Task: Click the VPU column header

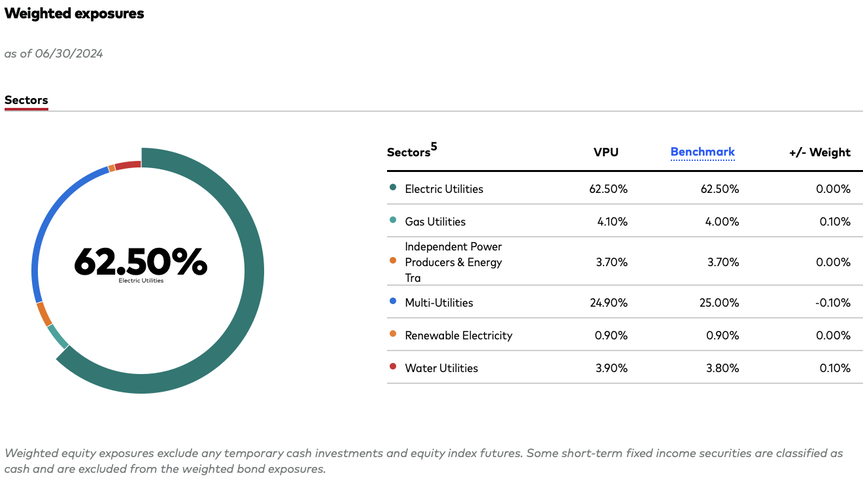Action: click(x=606, y=153)
